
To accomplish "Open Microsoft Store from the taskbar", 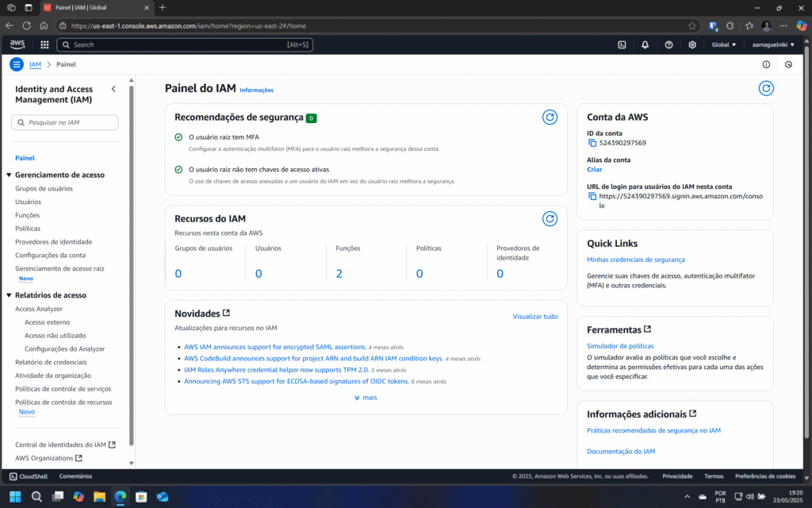I will (x=141, y=497).
